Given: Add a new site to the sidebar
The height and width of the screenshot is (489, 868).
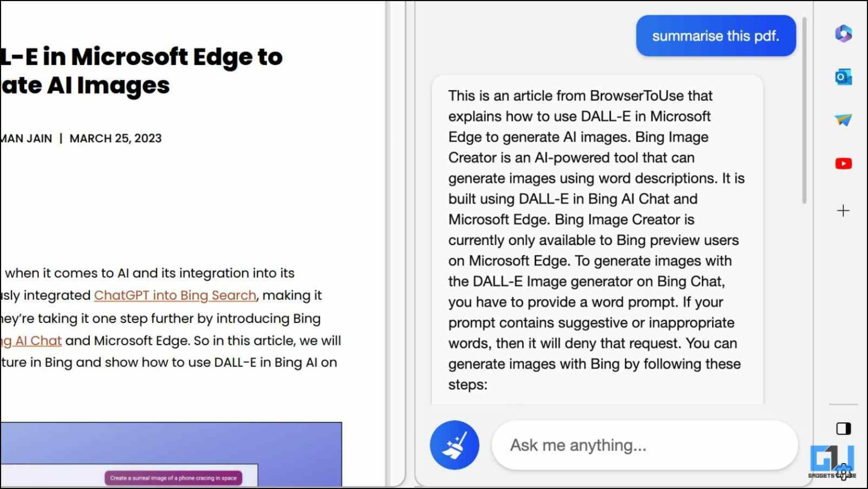Looking at the screenshot, I should (843, 211).
